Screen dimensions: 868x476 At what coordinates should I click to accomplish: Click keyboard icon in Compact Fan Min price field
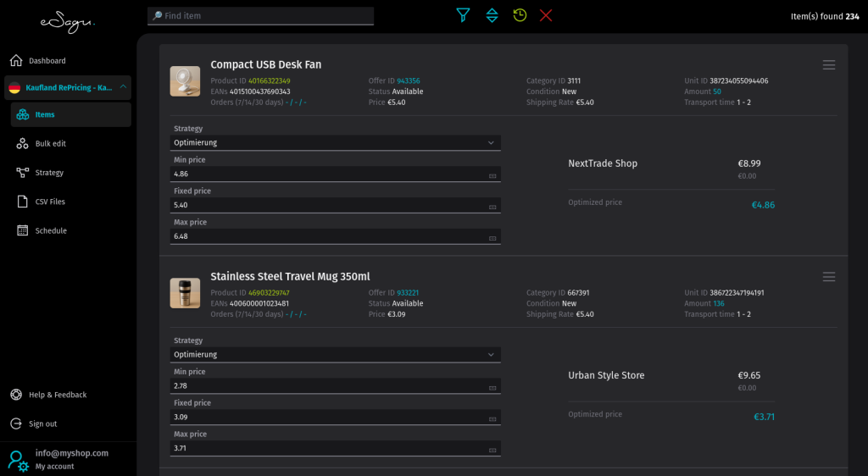tap(492, 175)
